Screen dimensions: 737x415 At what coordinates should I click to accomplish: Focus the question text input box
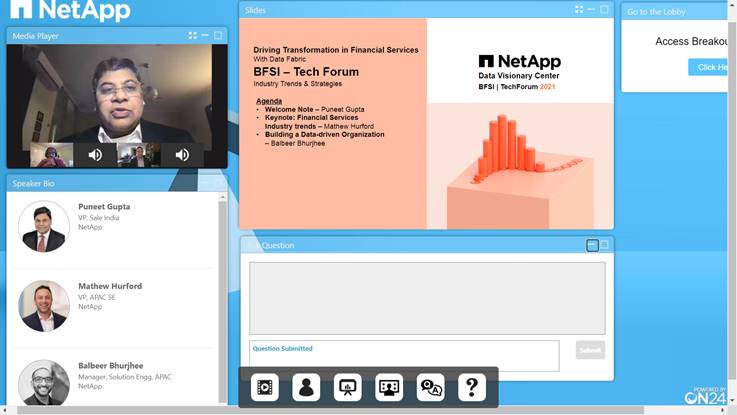pos(404,356)
